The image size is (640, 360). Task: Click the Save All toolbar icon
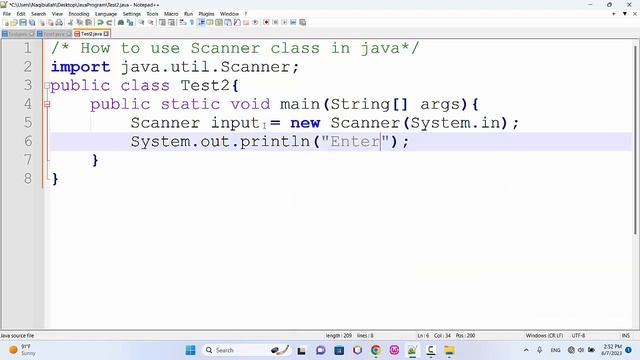(x=32, y=22)
